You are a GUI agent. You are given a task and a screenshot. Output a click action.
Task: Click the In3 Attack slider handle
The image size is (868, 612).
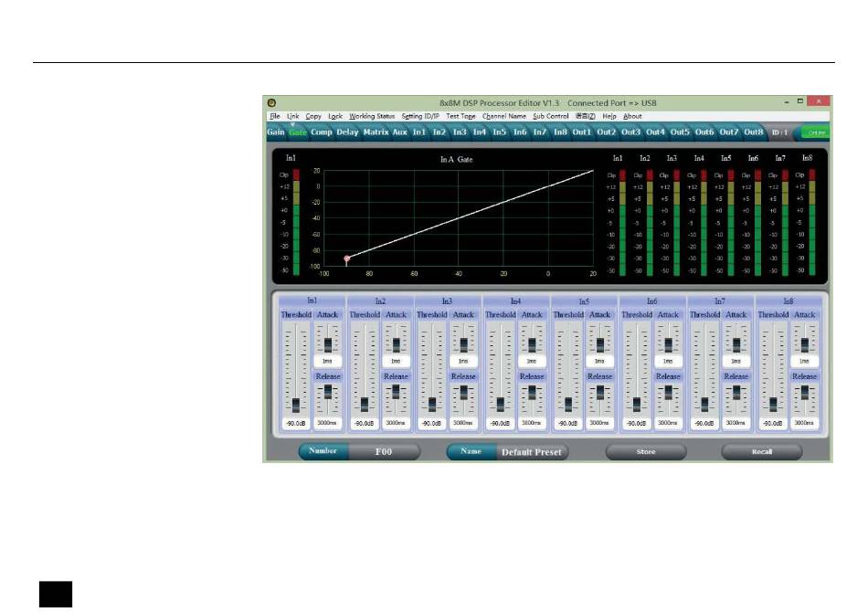pos(464,344)
